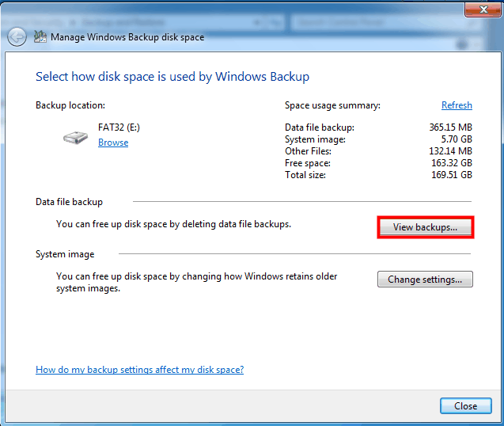Click the text about retaining older system images

(197, 282)
